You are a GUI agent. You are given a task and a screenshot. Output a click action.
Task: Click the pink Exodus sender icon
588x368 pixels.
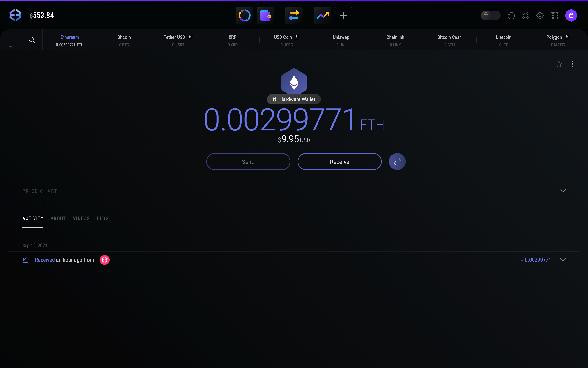105,260
